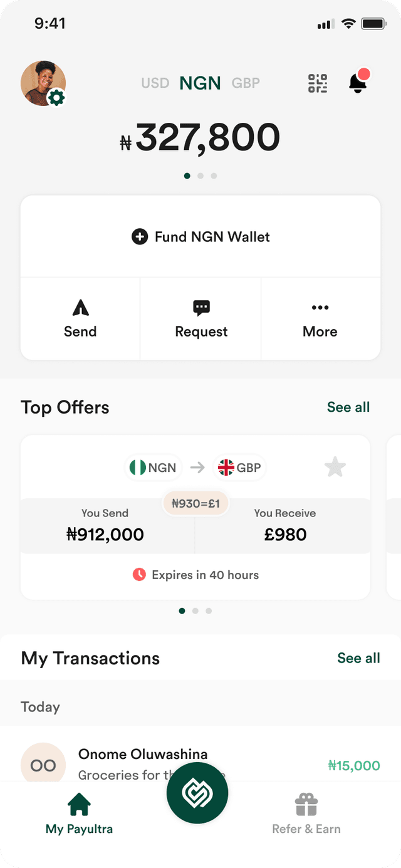
Task: Open the Request chat bubble icon
Action: (x=201, y=308)
